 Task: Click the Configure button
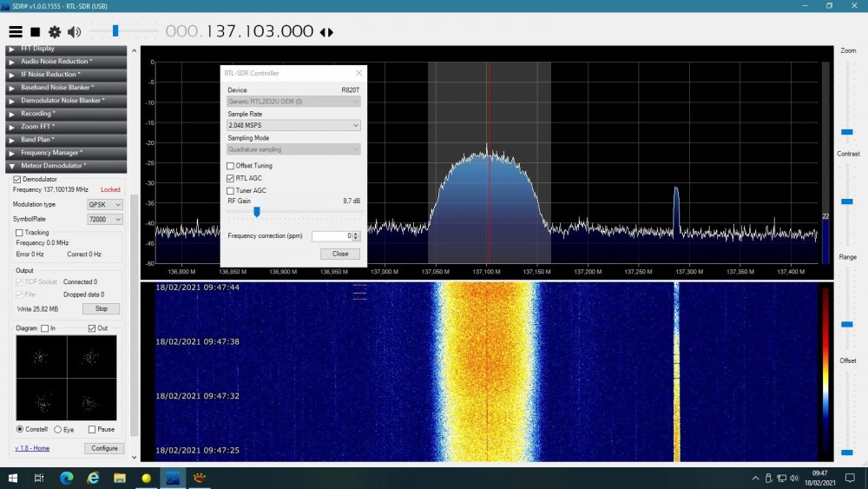click(104, 448)
